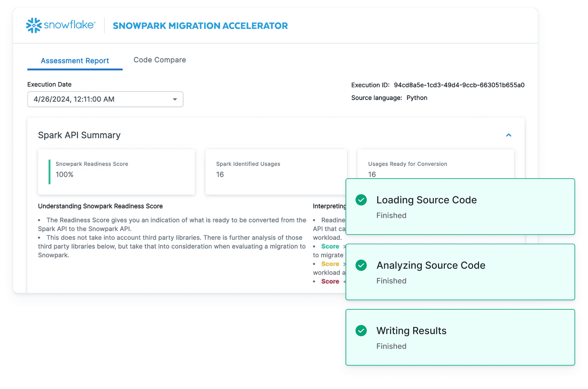Click the collapse chevron on Spark API Summary
This screenshot has width=588, height=389.
coord(508,135)
